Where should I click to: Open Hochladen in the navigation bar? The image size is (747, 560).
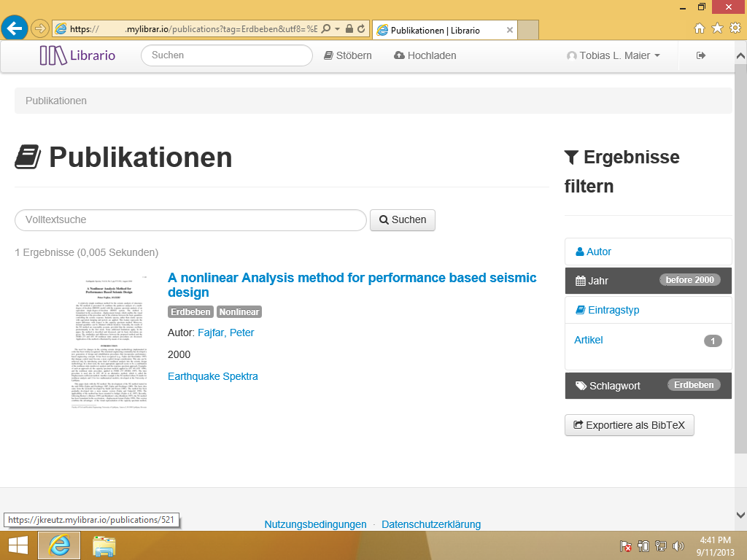coord(425,55)
